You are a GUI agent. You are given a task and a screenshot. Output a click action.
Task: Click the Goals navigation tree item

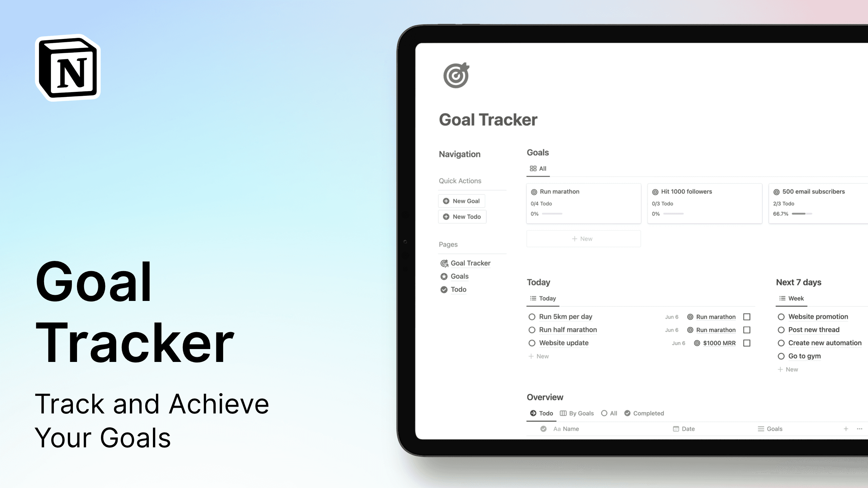[459, 276]
